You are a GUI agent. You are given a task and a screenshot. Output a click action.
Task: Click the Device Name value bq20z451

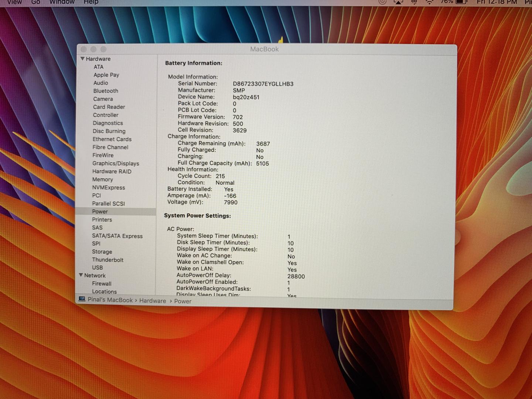tap(246, 98)
